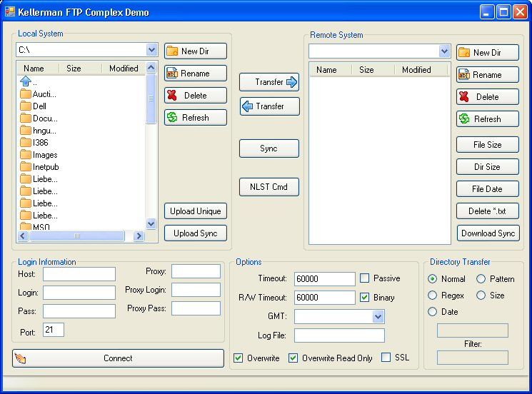
Task: Open the remote system path dropdown
Action: (444, 51)
